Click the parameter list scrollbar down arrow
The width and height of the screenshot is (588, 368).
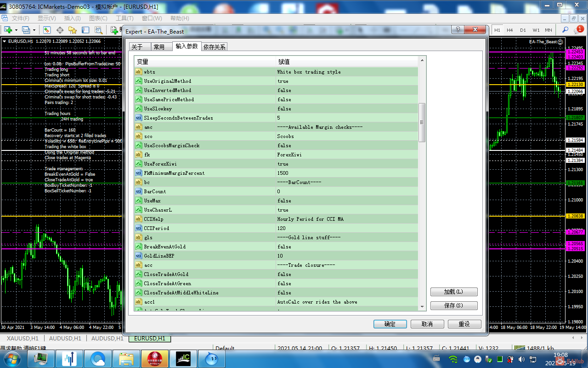coord(422,306)
